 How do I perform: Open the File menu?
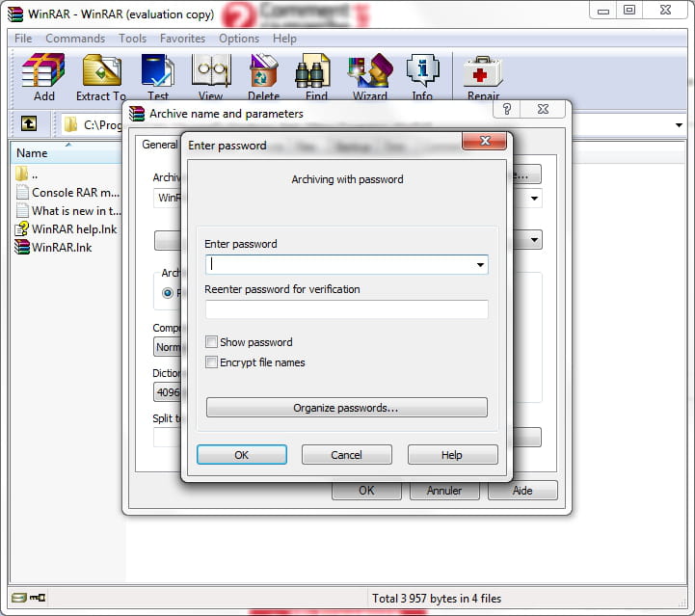point(23,39)
